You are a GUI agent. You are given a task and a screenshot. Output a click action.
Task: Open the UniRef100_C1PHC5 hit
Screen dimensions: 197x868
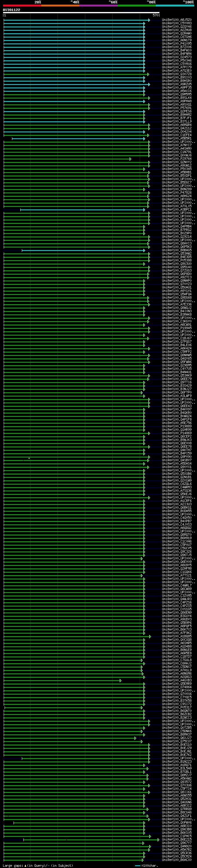pos(176,836)
